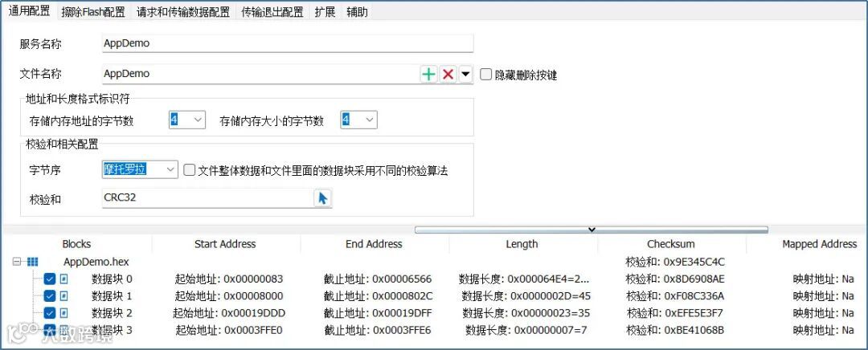Add a file with the green plus icon
The image size is (868, 350).
pos(428,74)
